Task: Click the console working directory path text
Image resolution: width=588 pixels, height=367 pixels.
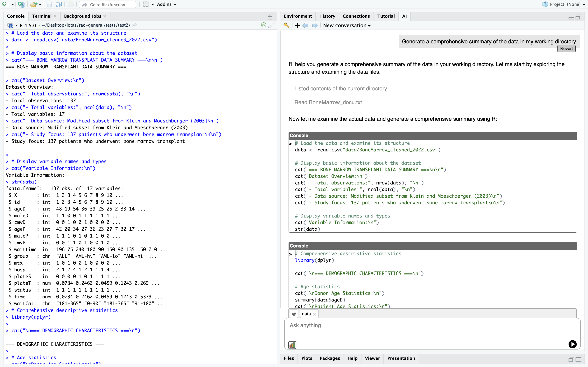Action: pos(86,25)
